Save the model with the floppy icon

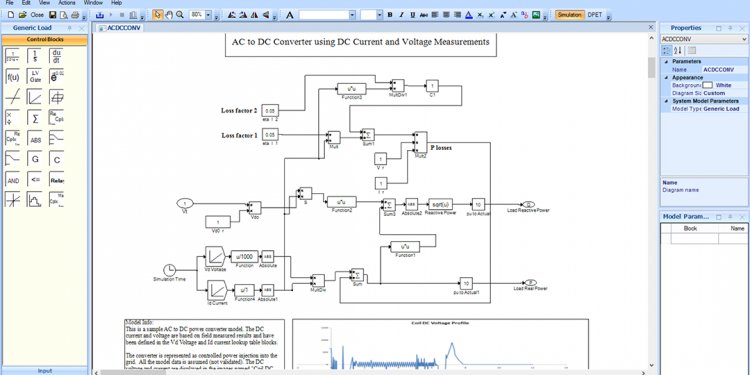tap(53, 15)
